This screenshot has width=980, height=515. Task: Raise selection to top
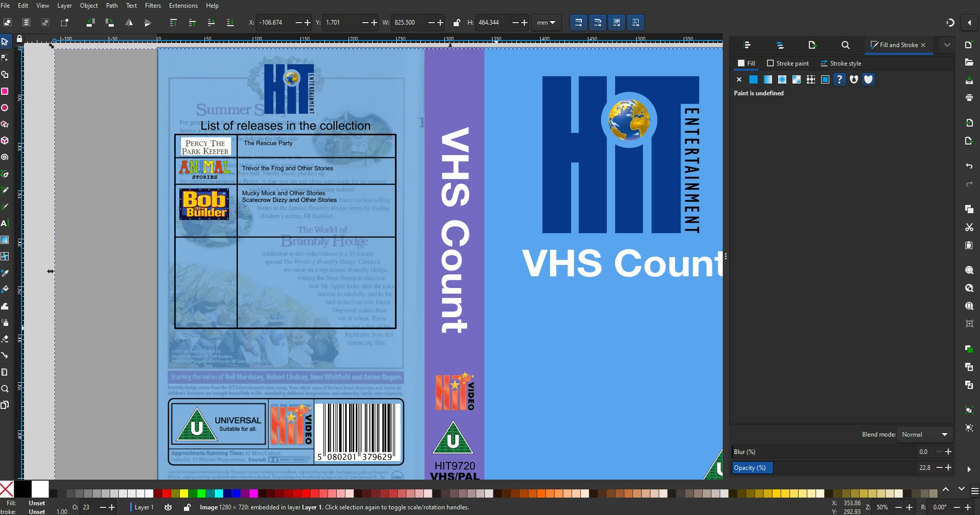(173, 23)
